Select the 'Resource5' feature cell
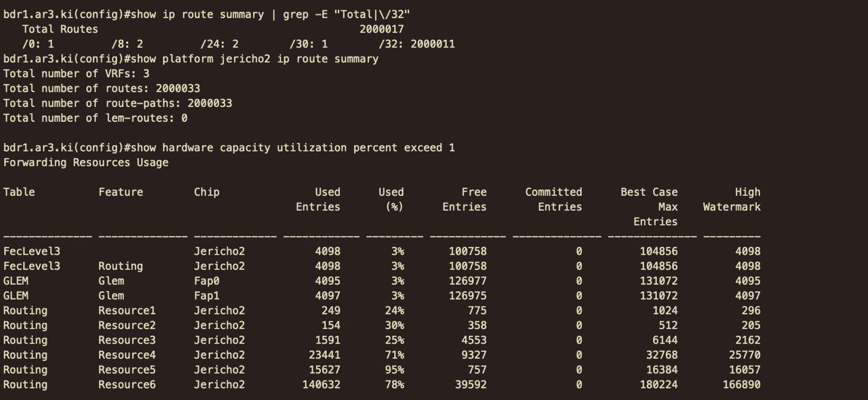868x400 pixels. tap(127, 369)
